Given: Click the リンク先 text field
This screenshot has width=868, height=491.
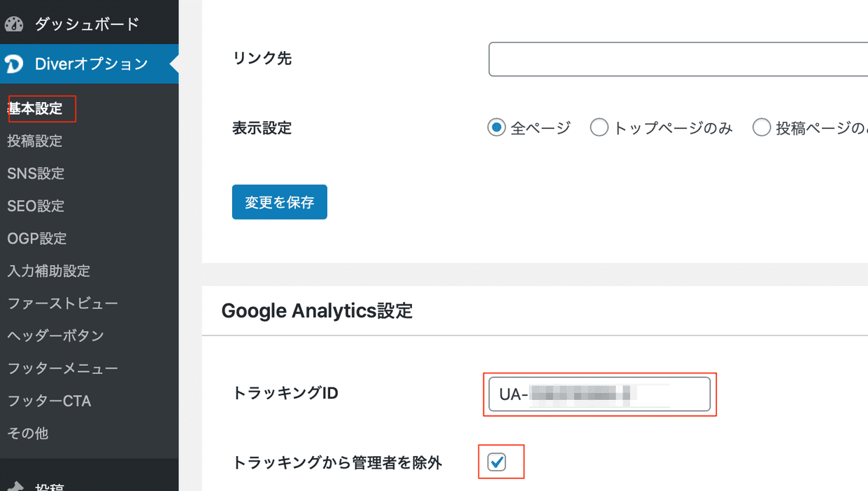Looking at the screenshot, I should click(x=677, y=59).
